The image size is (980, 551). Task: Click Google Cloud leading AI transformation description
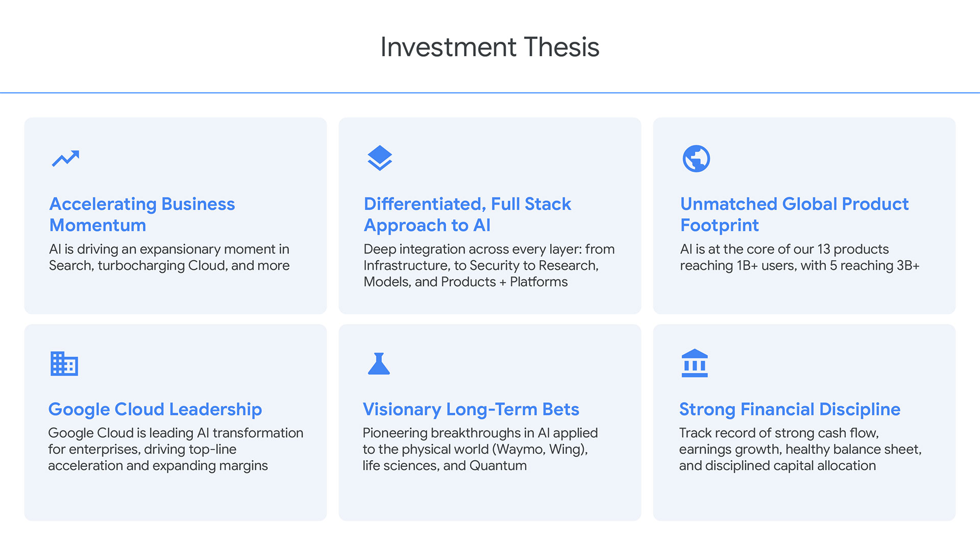176,449
